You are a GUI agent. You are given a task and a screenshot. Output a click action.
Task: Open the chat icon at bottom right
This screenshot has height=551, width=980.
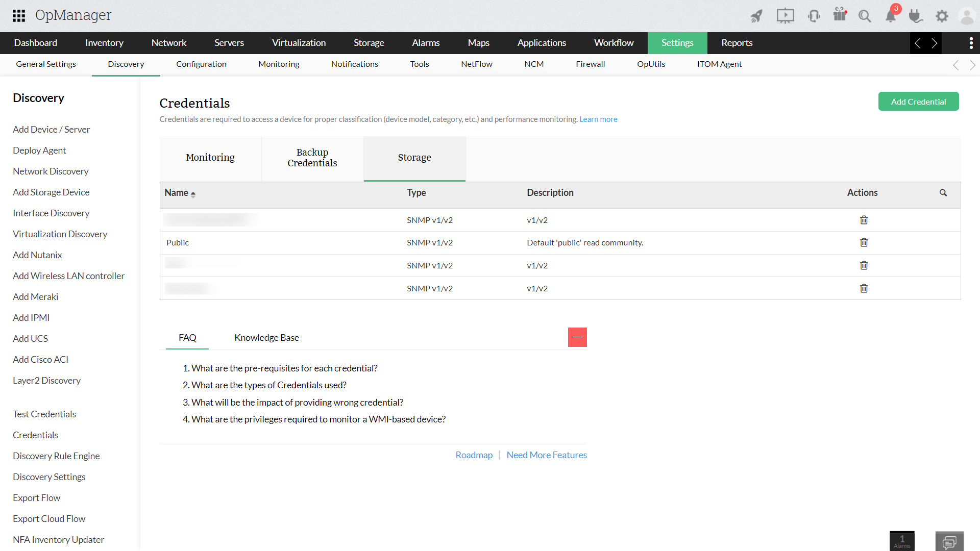[949, 541]
